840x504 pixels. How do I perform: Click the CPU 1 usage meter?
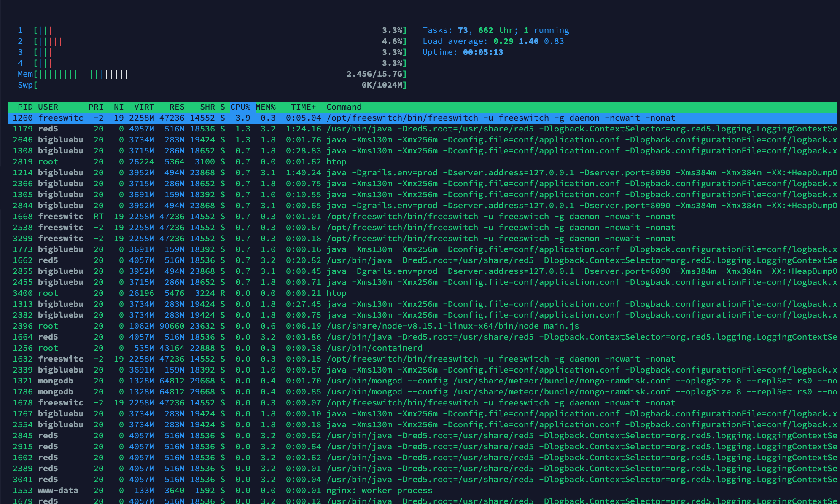coord(212,30)
